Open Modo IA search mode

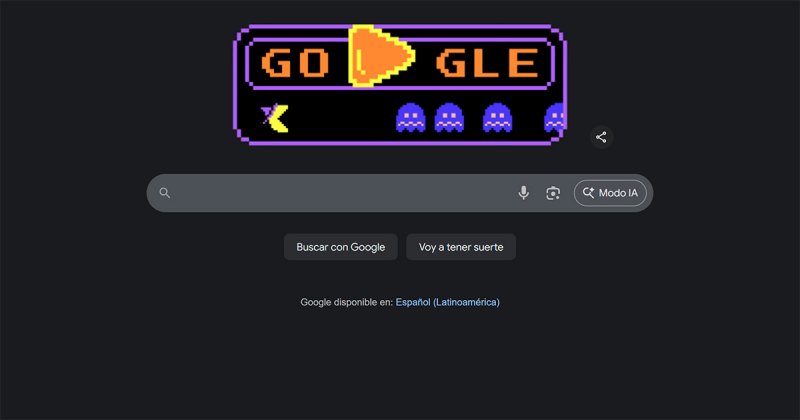[610, 193]
